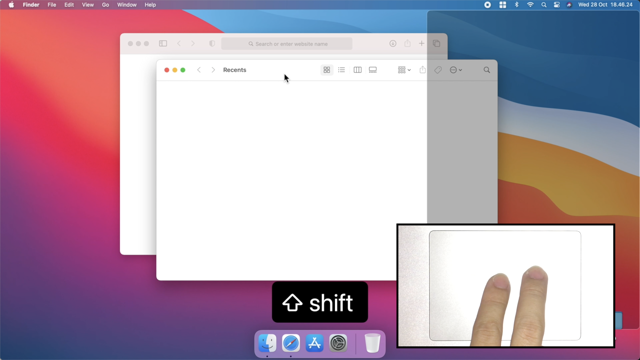Switch Finder to gallery view
The height and width of the screenshot is (360, 640).
(373, 70)
